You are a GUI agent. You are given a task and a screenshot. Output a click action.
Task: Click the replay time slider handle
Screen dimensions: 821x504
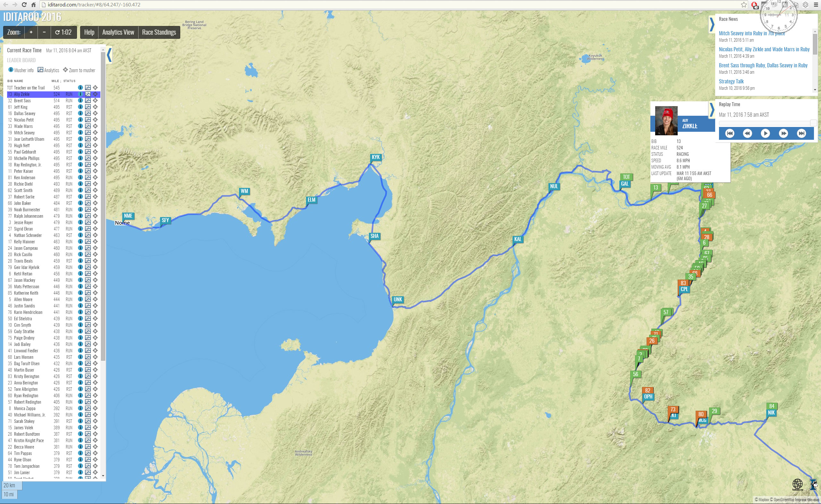813,123
